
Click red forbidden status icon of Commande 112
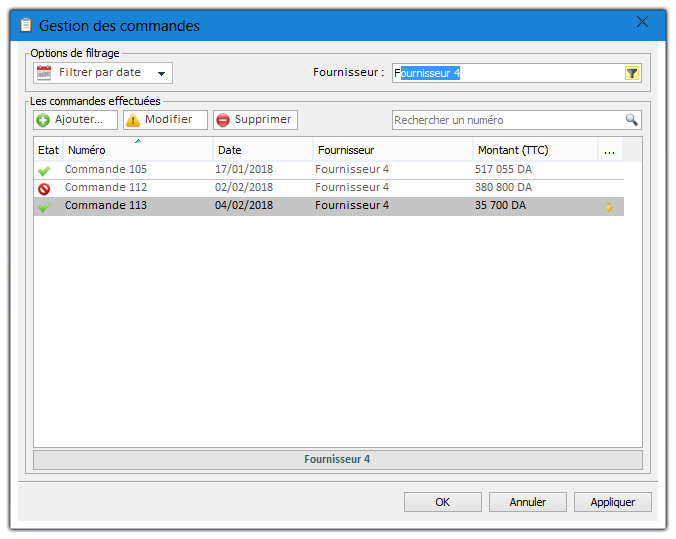(43, 188)
